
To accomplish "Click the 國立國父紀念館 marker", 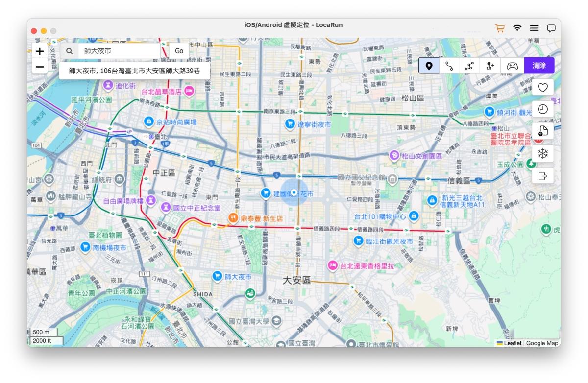I will coord(392,180).
